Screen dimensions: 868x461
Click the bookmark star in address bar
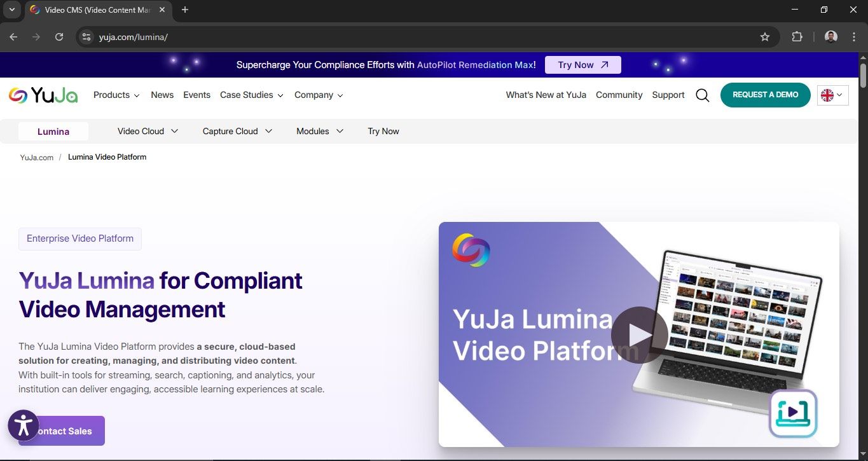[765, 37]
